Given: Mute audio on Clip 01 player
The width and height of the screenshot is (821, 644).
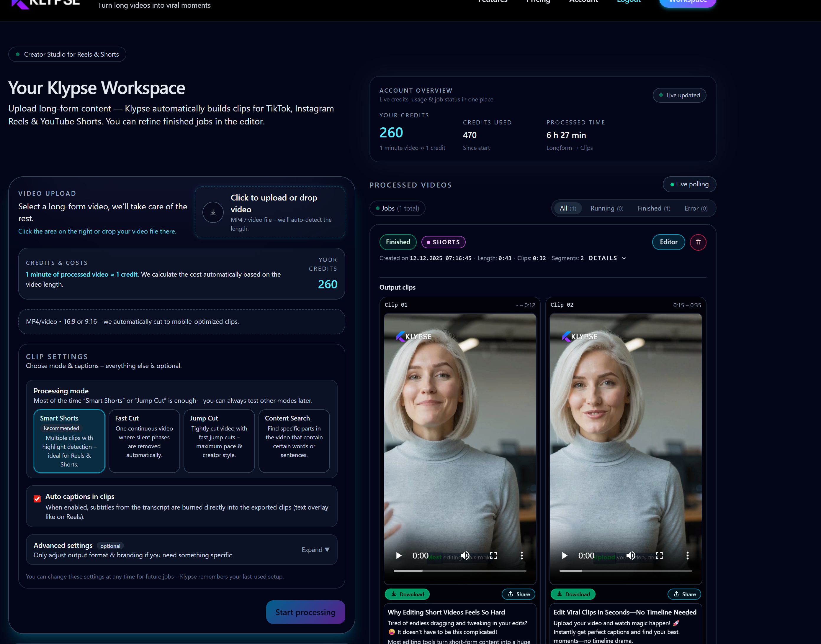Looking at the screenshot, I should coord(465,556).
